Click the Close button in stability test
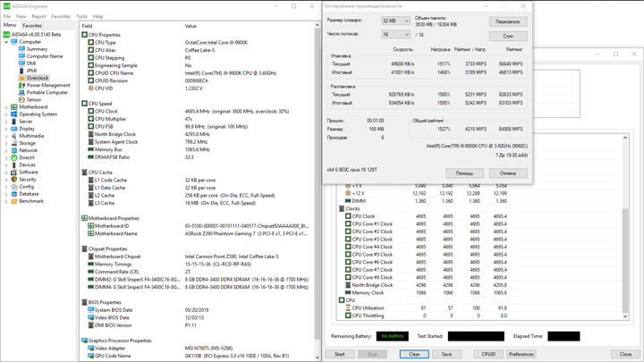Image resolution: width=644 pixels, height=362 pixels. pos(625,354)
